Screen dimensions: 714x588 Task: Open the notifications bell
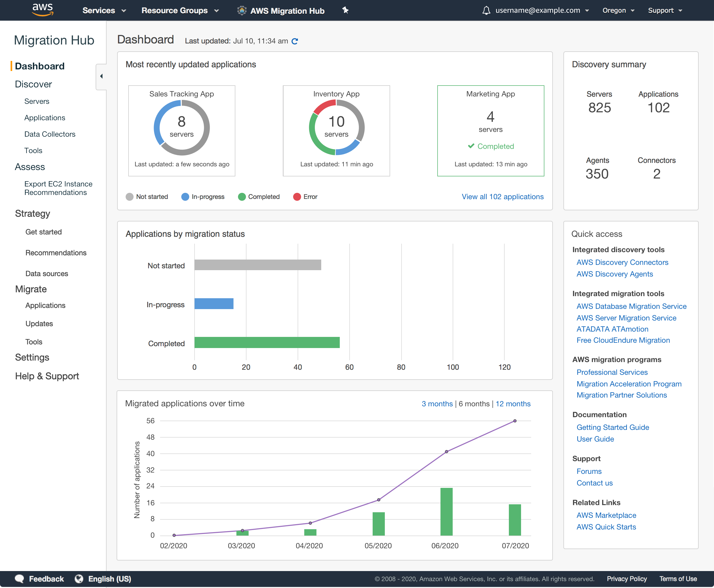(486, 11)
